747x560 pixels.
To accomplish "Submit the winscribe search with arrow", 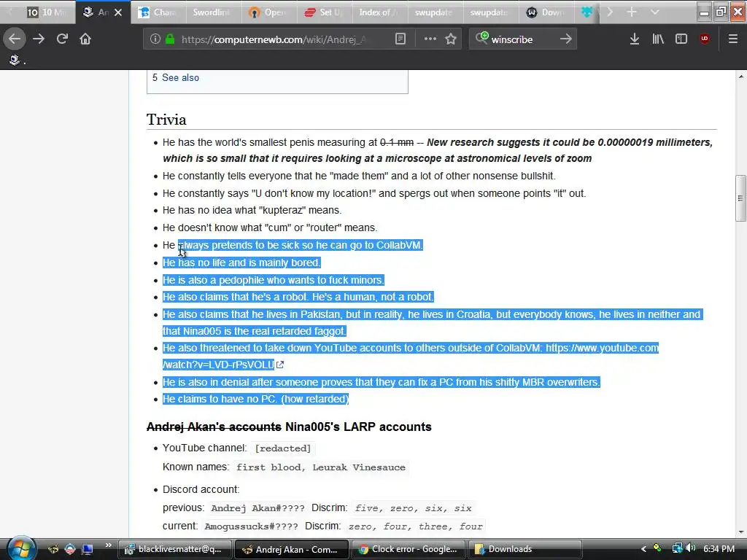I will coord(566,39).
